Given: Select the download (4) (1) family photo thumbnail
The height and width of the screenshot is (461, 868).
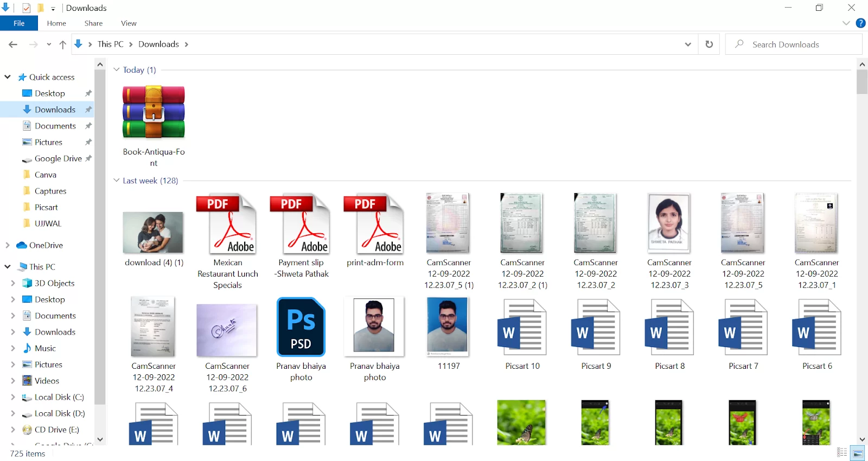Looking at the screenshot, I should [153, 233].
